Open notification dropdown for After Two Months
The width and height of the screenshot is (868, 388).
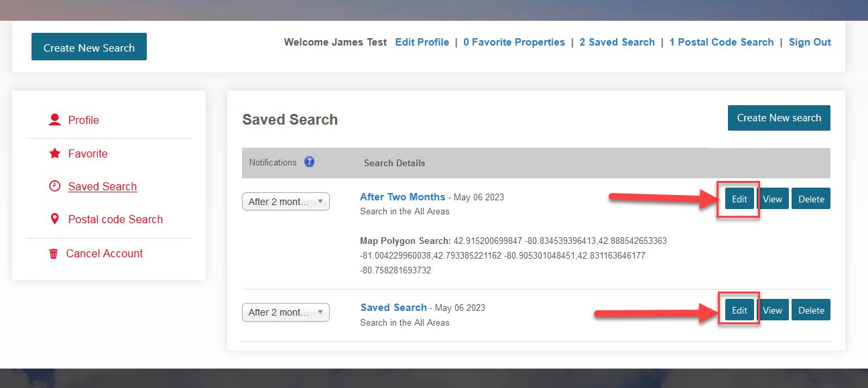click(x=286, y=201)
